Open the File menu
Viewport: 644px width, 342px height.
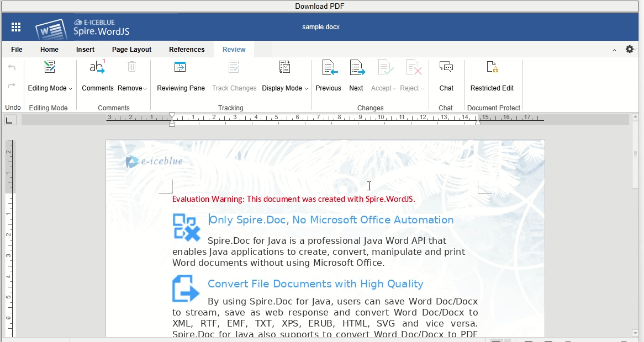pos(17,49)
